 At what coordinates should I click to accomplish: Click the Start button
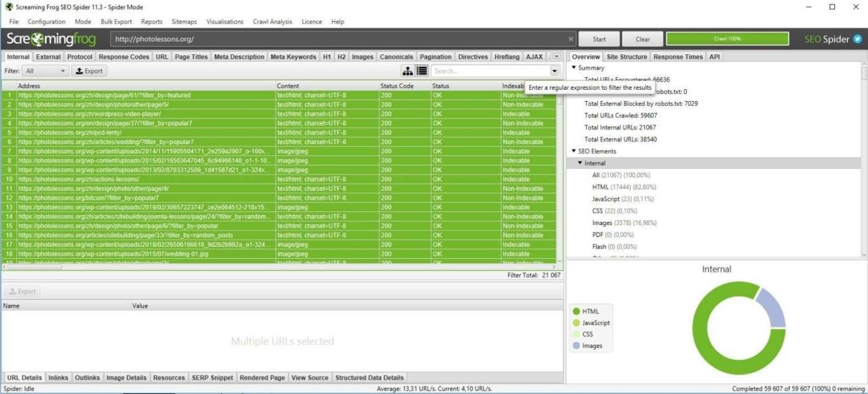(x=599, y=39)
